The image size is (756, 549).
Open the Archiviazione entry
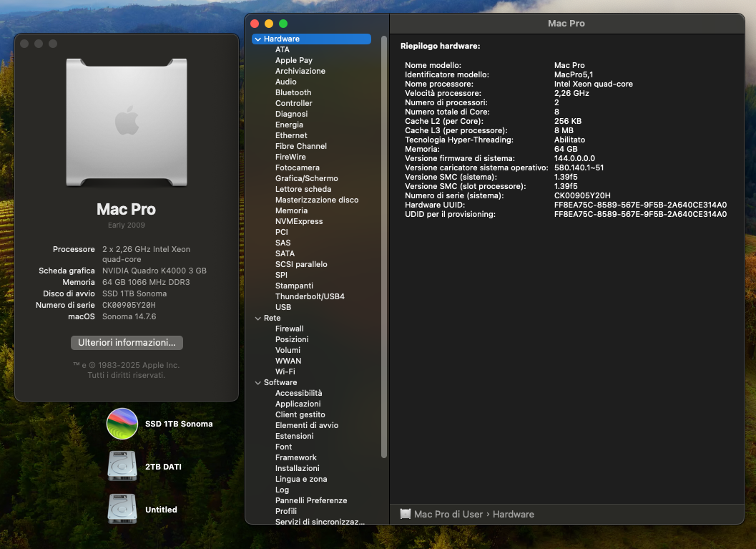click(300, 71)
